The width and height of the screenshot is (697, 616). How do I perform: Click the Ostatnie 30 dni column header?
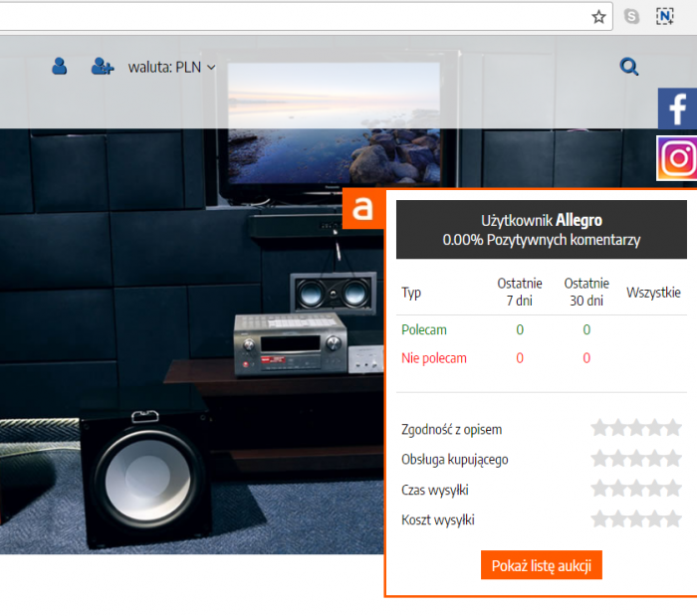point(586,292)
